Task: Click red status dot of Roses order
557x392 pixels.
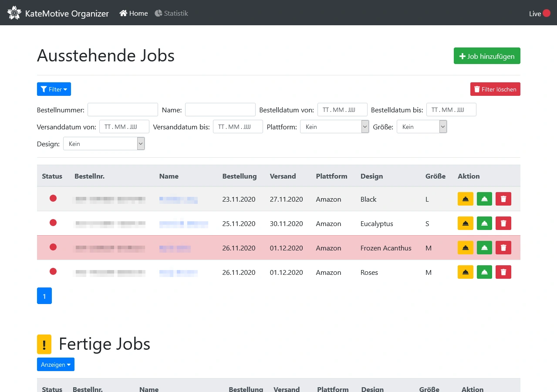Action: tap(53, 271)
